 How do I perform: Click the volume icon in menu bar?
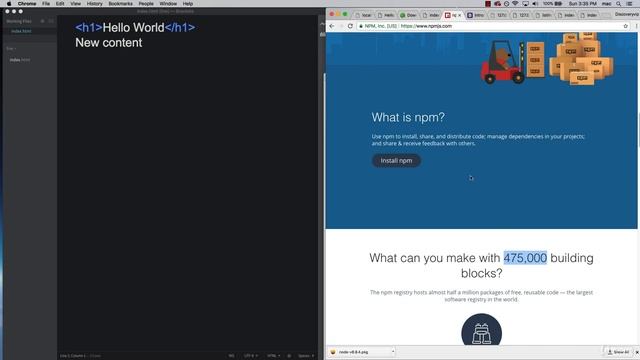(x=535, y=4)
